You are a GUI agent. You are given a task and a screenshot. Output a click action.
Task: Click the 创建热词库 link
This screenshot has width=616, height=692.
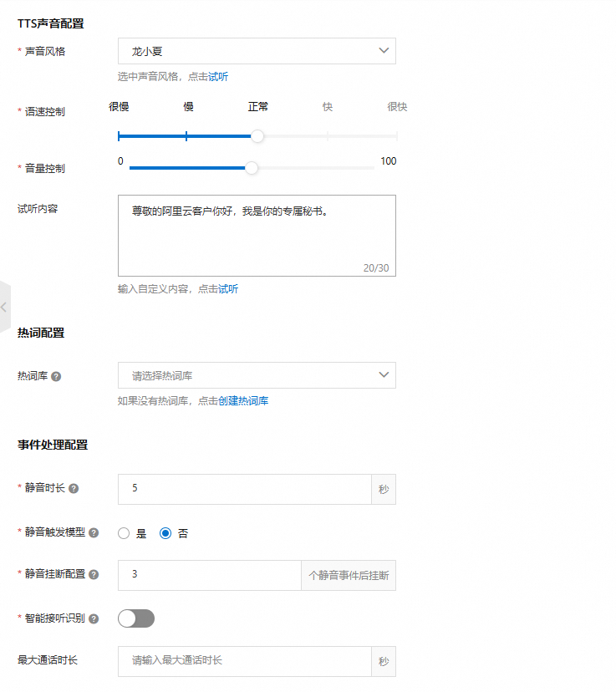coord(243,400)
